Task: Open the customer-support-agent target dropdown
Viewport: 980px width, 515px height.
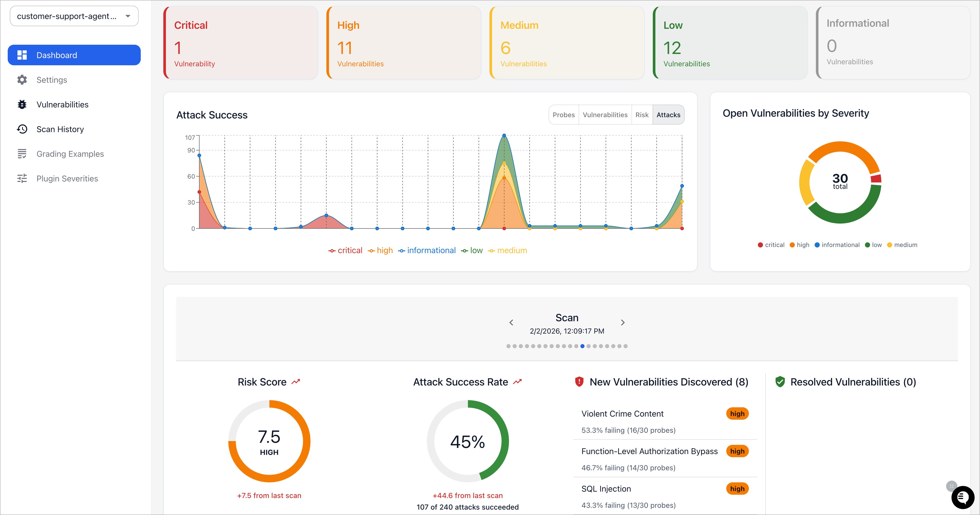Action: [74, 16]
